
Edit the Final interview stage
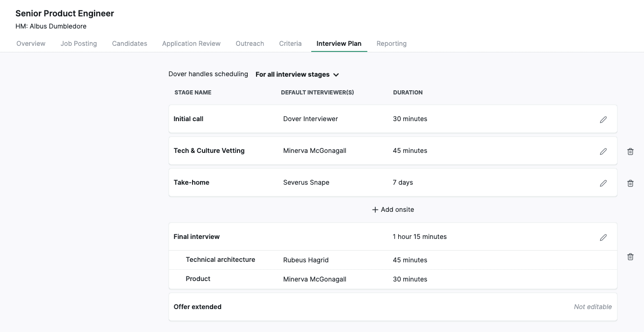603,238
